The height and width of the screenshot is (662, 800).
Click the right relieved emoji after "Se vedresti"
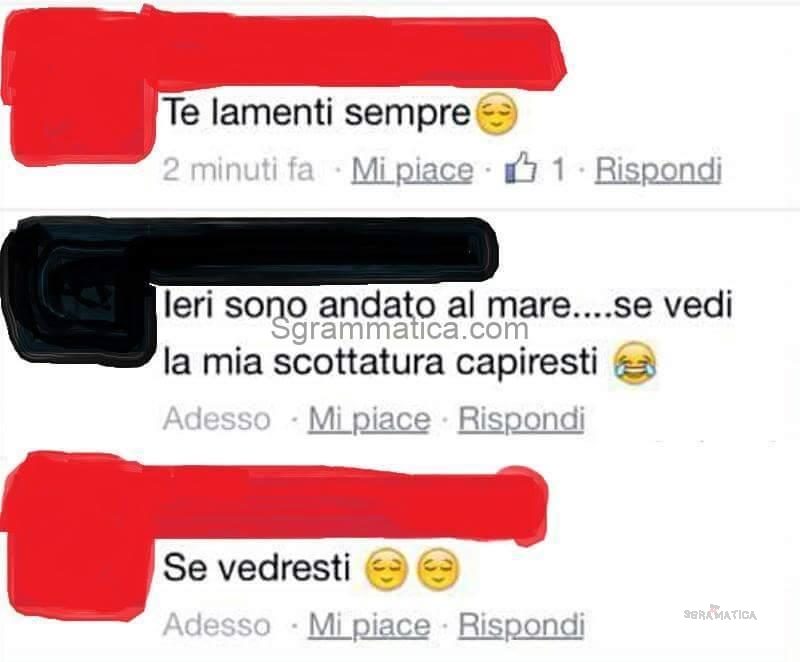point(438,569)
